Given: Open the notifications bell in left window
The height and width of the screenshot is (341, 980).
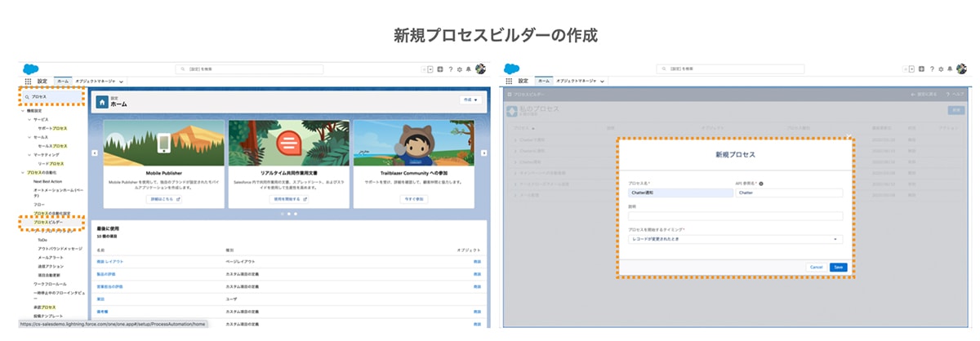Looking at the screenshot, I should click(x=468, y=69).
